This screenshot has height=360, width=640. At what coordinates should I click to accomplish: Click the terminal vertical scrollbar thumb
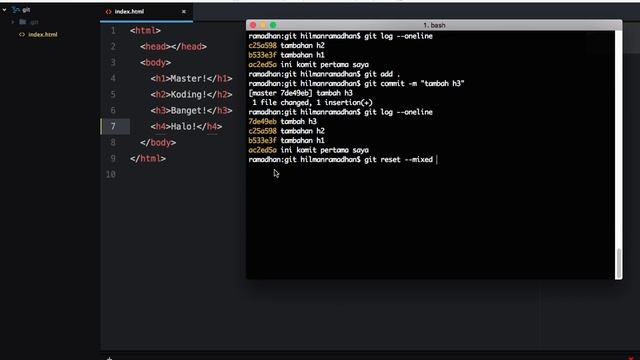(x=619, y=263)
